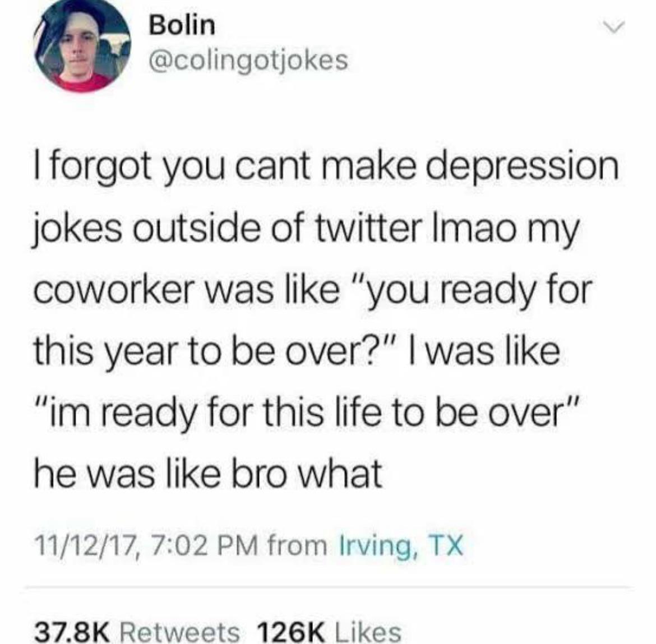Open the Retweets label
The height and width of the screenshot is (644, 656).
pos(180,631)
